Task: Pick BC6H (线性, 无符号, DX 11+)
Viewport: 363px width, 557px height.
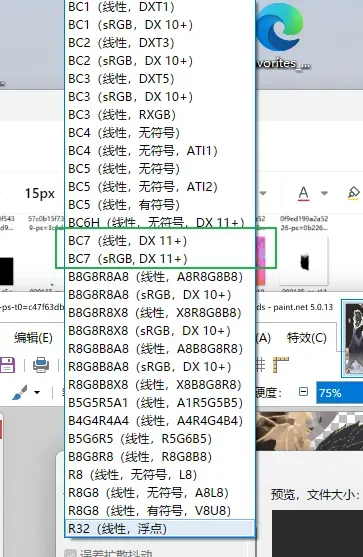Action: click(160, 223)
